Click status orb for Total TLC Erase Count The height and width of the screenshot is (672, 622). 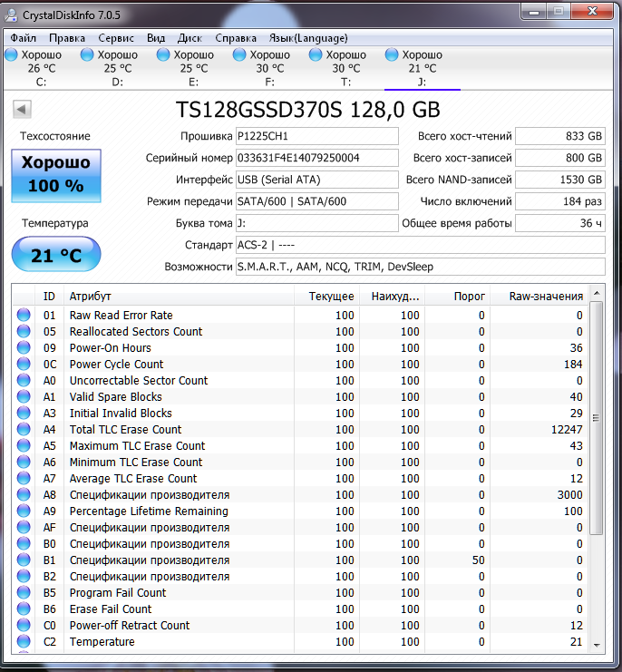pos(24,429)
